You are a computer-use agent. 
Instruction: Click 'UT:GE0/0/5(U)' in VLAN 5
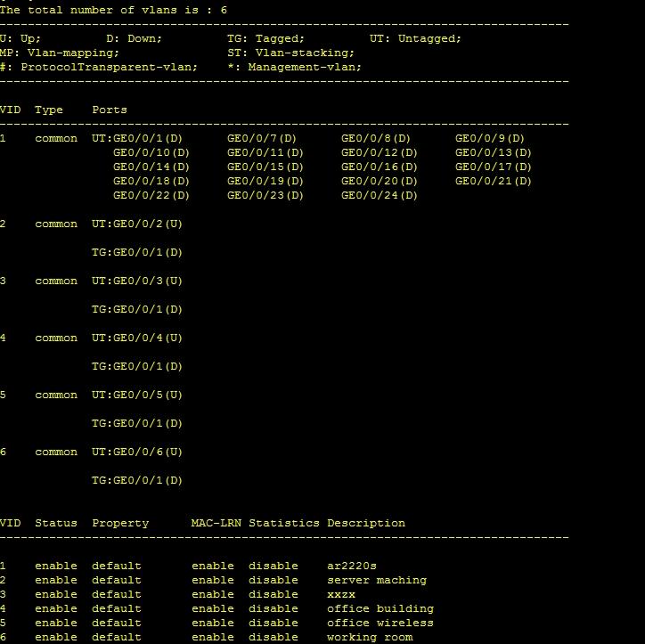tap(137, 395)
